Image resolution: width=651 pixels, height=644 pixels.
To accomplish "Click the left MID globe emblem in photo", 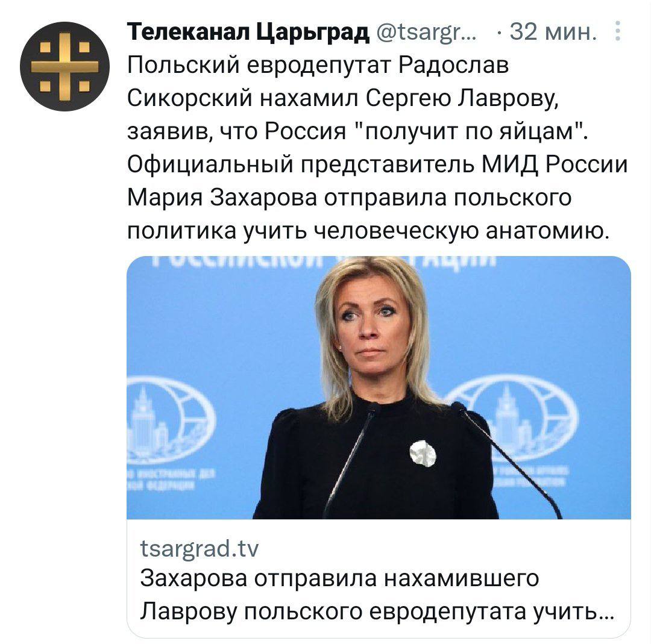I will tap(170, 419).
